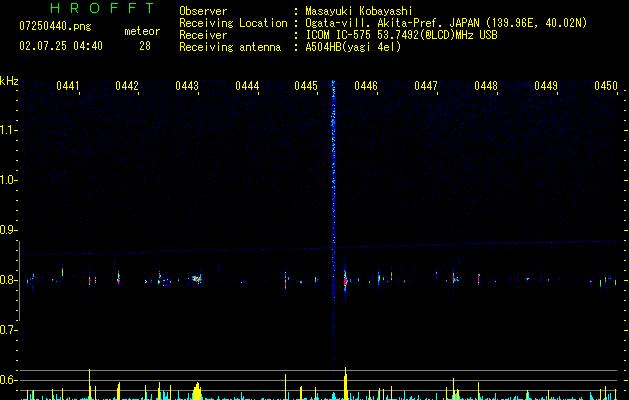This screenshot has width=629, height=400.
Task: Click the wide yellow power peak near 0443
Action: tap(197, 391)
